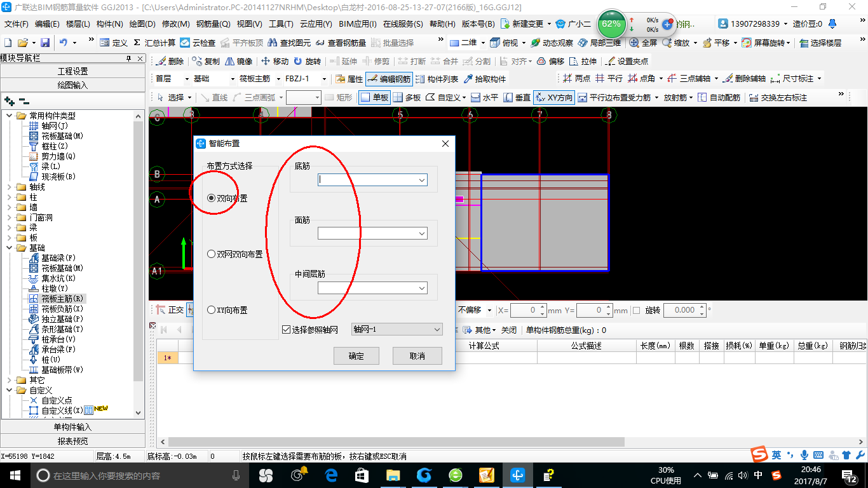Click the 汇总计算 sum calculation tool
The image size is (868, 488).
[x=154, y=43]
